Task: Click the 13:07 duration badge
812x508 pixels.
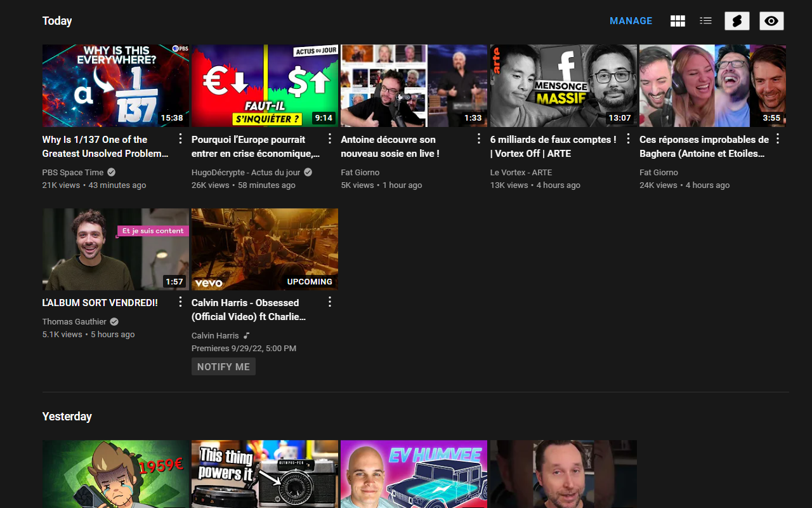Action: 620,118
